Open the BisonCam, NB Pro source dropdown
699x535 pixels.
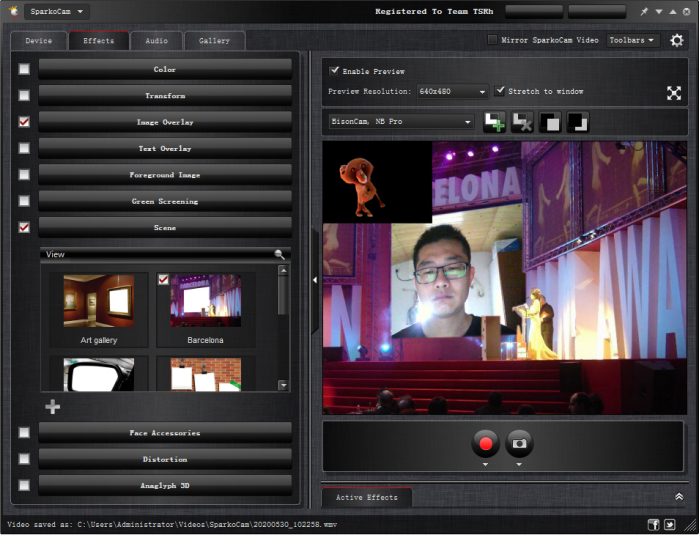pos(401,122)
